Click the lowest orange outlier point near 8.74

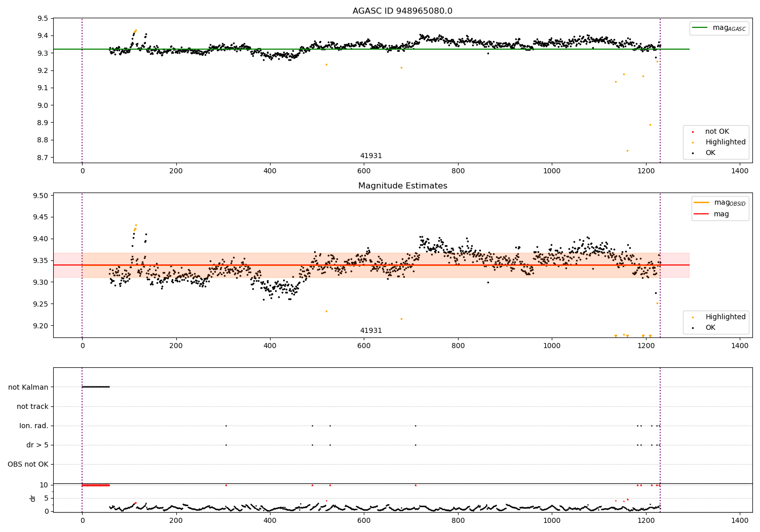[627, 150]
